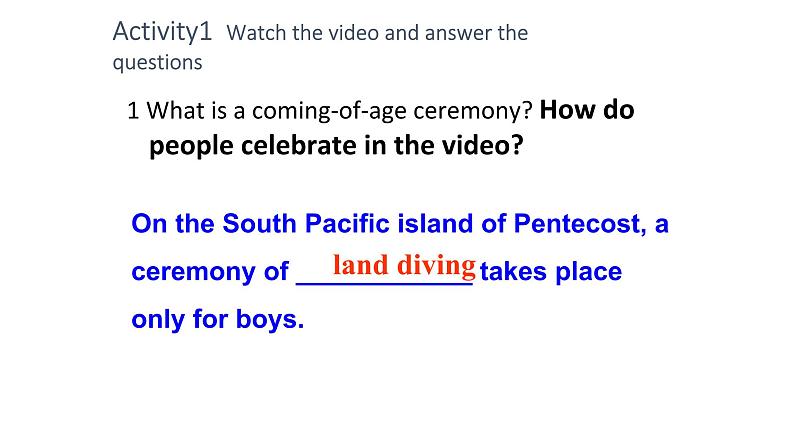Click the bold 'How do' text
The height and width of the screenshot is (447, 794).
point(594,110)
